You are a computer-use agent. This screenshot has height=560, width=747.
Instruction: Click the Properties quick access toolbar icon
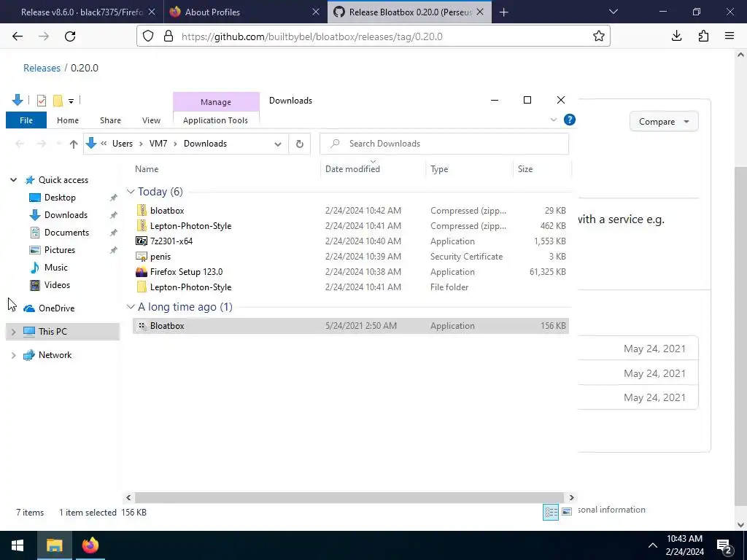[x=42, y=101]
